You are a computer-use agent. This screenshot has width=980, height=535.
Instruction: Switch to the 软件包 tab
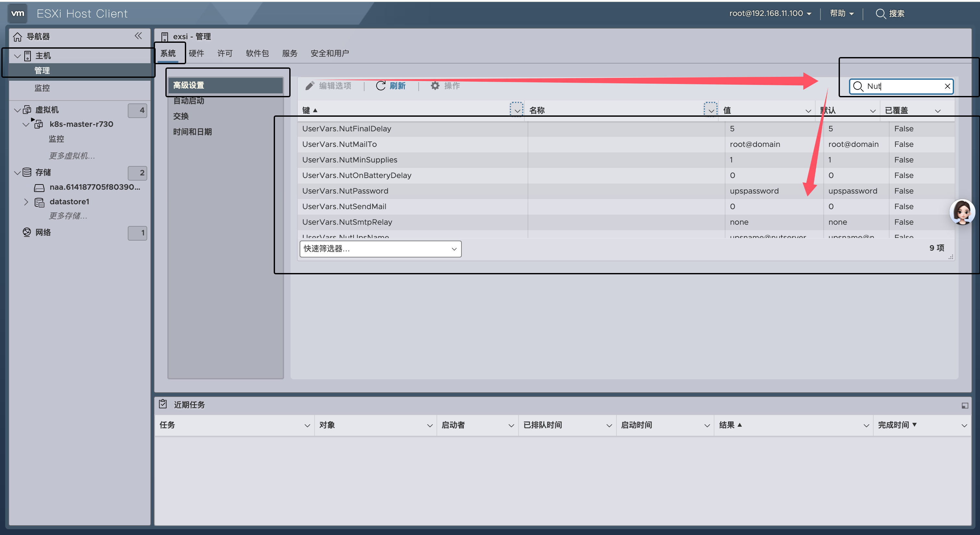[x=257, y=53]
